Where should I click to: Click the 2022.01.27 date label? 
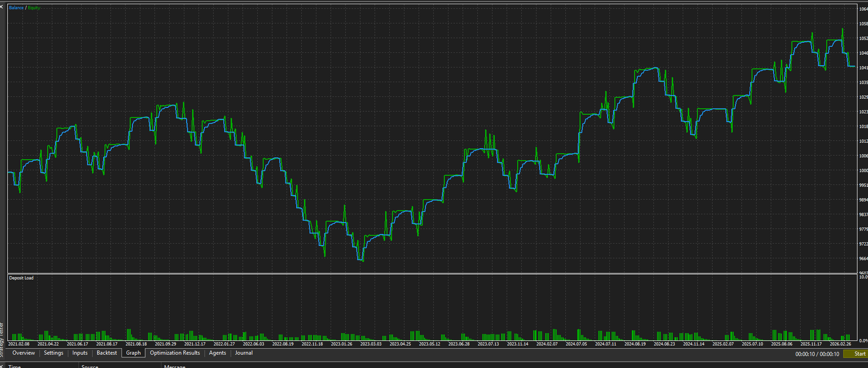[x=224, y=344]
